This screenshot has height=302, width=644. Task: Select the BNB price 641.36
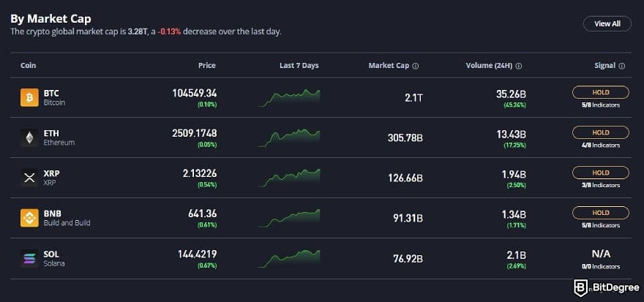203,214
